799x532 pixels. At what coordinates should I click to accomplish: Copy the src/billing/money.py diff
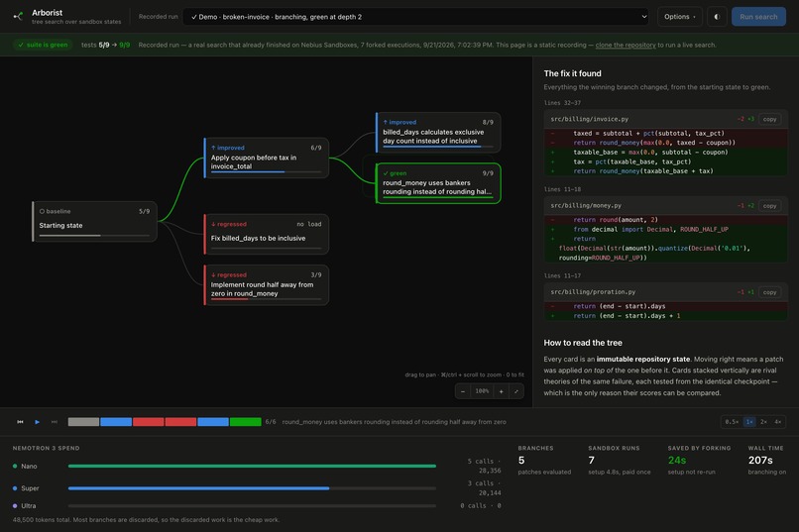point(769,206)
